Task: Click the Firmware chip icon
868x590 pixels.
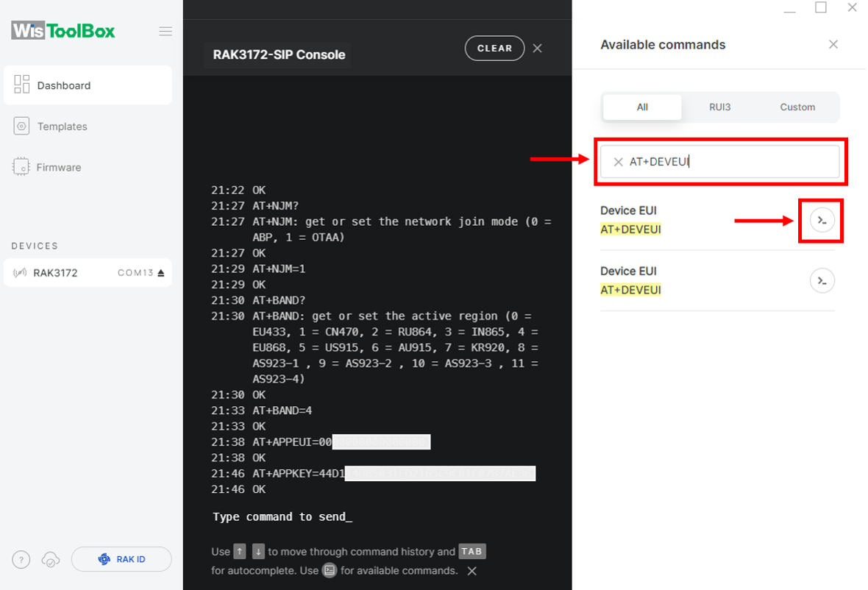Action: (x=21, y=166)
